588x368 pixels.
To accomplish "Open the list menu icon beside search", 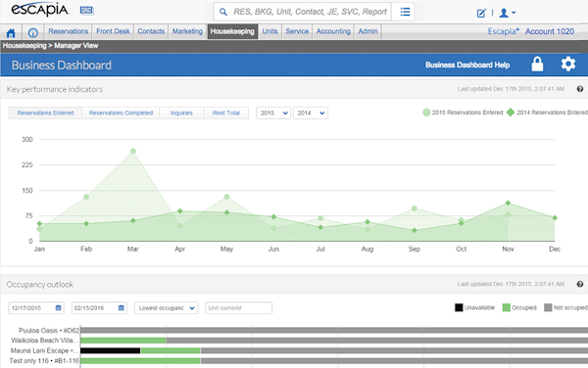I will [x=405, y=12].
